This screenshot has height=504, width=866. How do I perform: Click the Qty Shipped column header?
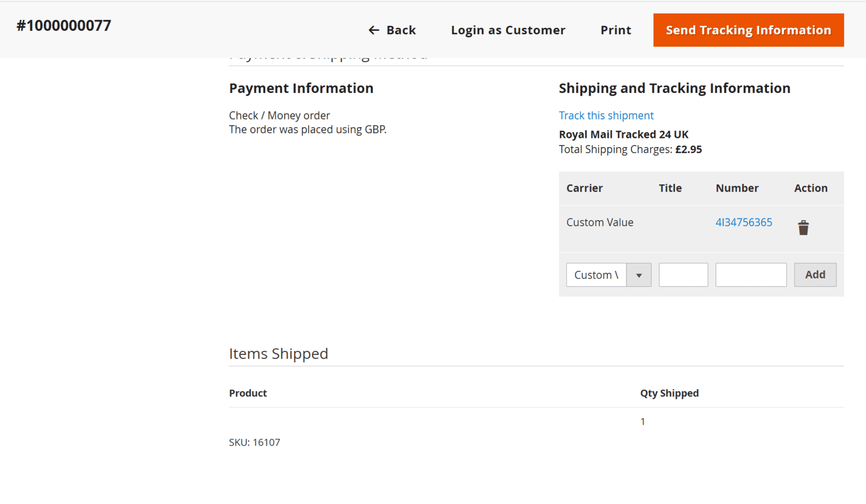669,393
